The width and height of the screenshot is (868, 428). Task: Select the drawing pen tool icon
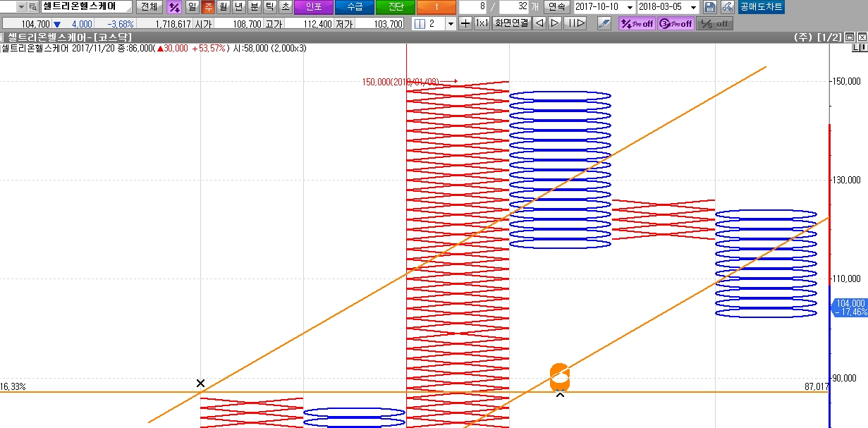pos(604,23)
